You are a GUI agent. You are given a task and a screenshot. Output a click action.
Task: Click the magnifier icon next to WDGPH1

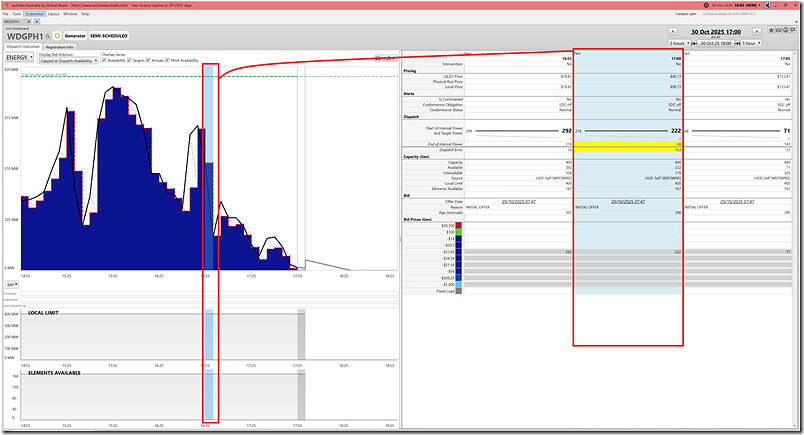(48, 36)
